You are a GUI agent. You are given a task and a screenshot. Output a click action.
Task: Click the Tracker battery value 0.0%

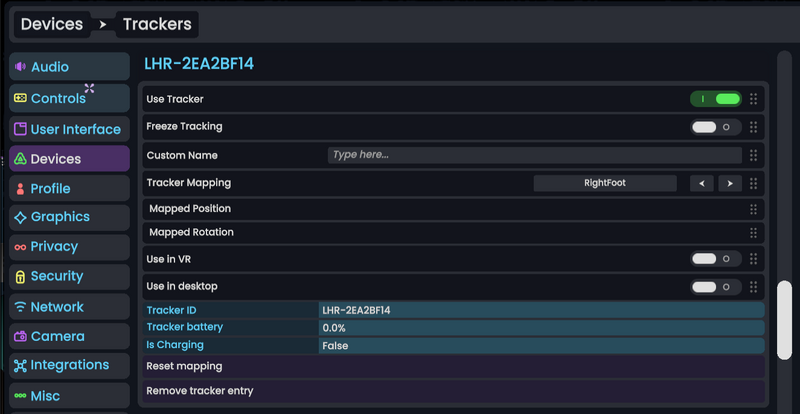tap(334, 328)
